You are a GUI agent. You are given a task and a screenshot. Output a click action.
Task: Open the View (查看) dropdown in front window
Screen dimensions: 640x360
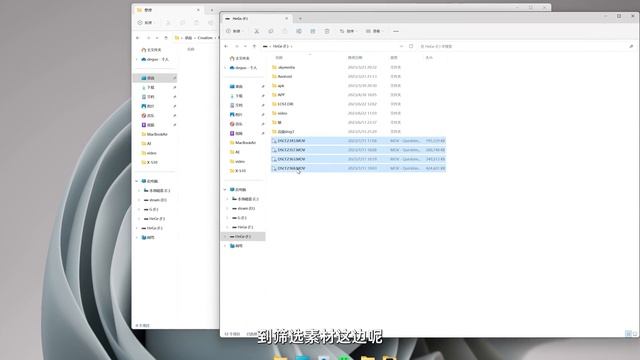click(374, 31)
